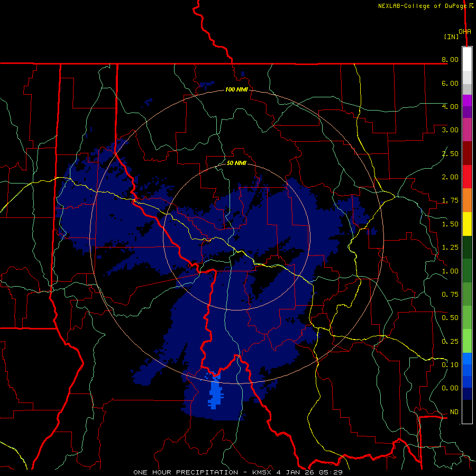Click the 0.50 legend value
Viewport: 476px width, 476px height.
click(450, 318)
